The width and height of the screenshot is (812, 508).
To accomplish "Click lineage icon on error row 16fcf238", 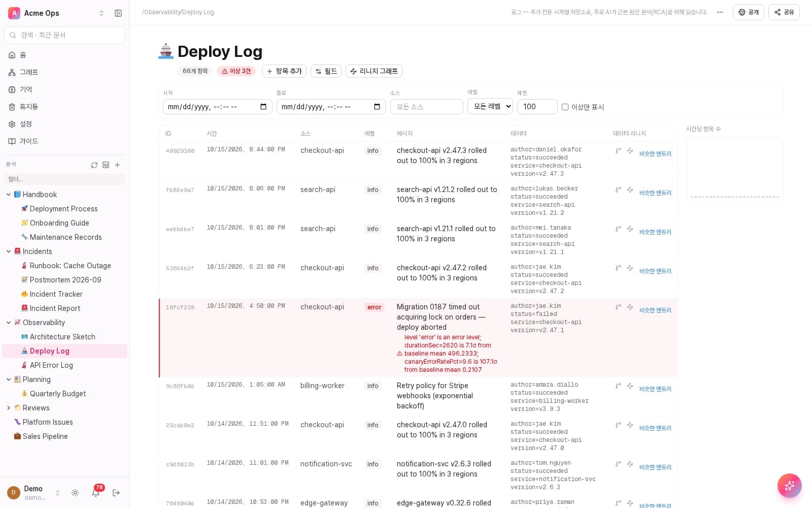I will click(x=618, y=307).
